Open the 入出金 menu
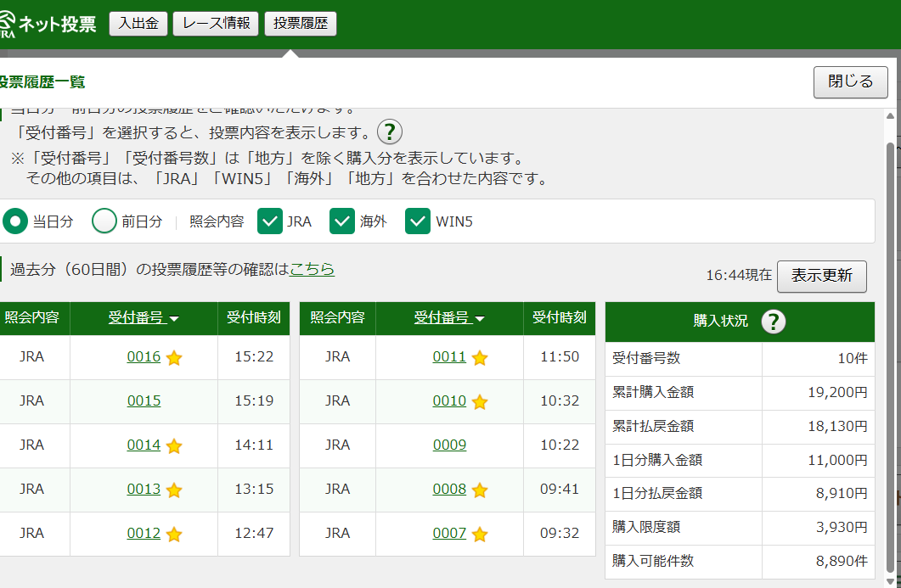 coord(138,24)
